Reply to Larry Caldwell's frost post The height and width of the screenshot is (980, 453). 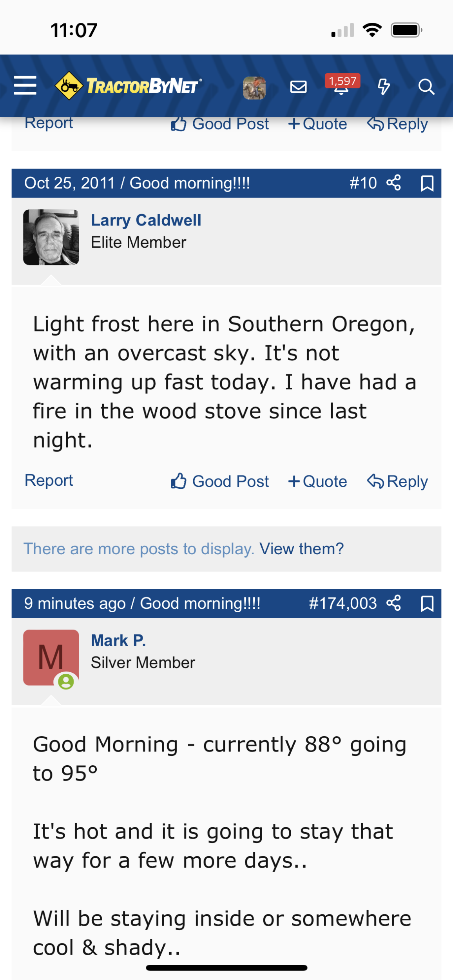click(x=397, y=481)
